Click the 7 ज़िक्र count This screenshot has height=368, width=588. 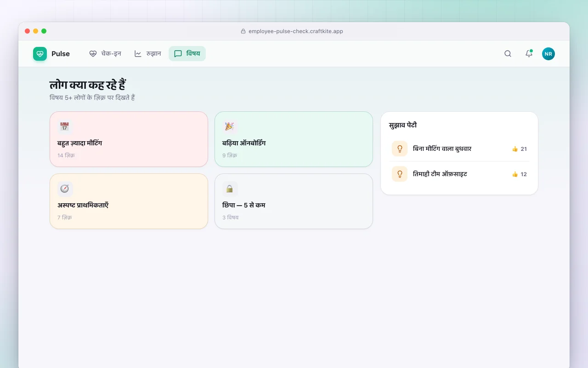click(65, 218)
